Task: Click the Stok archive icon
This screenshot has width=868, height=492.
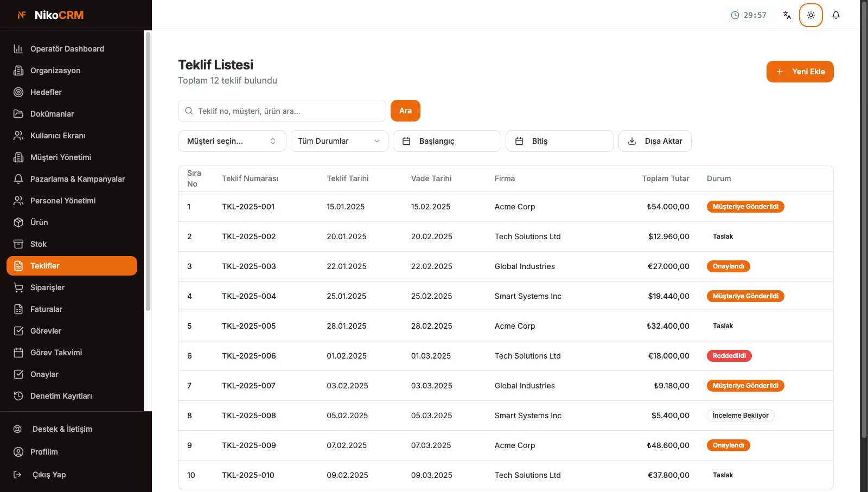Action: click(x=18, y=244)
